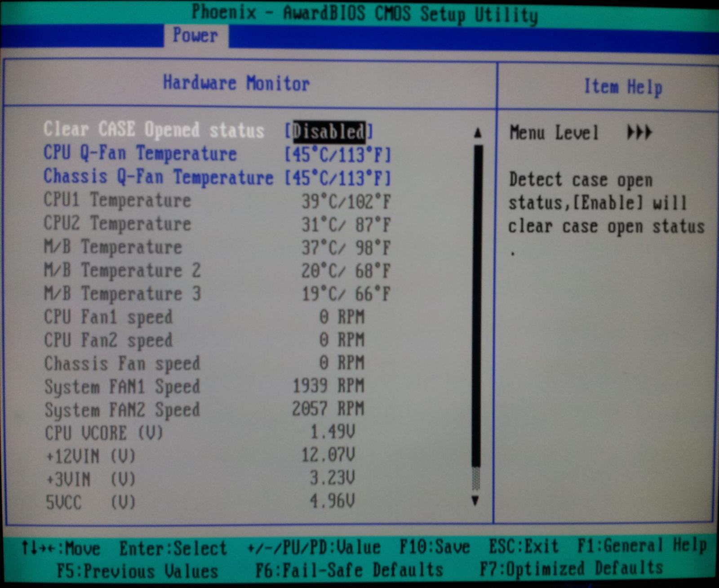Click the F1:General Help hint

[x=643, y=546]
